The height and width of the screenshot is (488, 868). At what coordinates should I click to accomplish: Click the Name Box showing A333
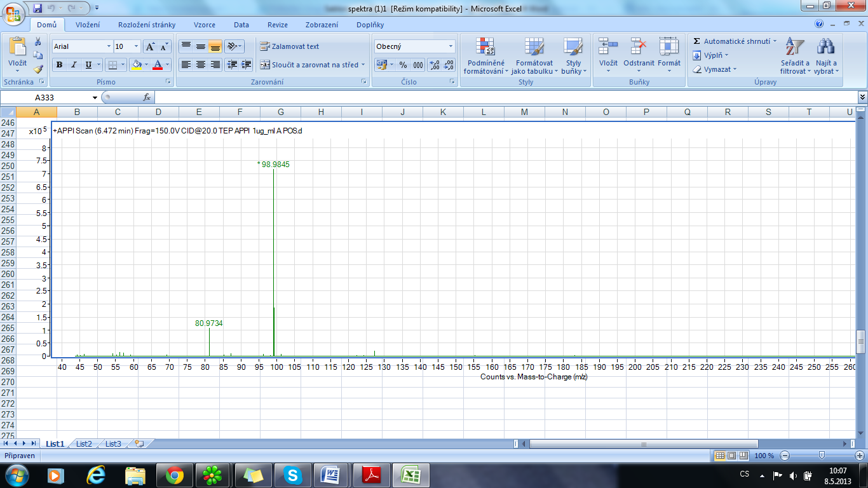pos(44,97)
